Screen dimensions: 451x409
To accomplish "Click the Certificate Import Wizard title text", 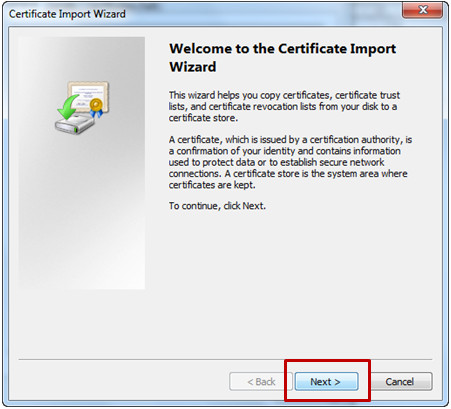I will (67, 14).
